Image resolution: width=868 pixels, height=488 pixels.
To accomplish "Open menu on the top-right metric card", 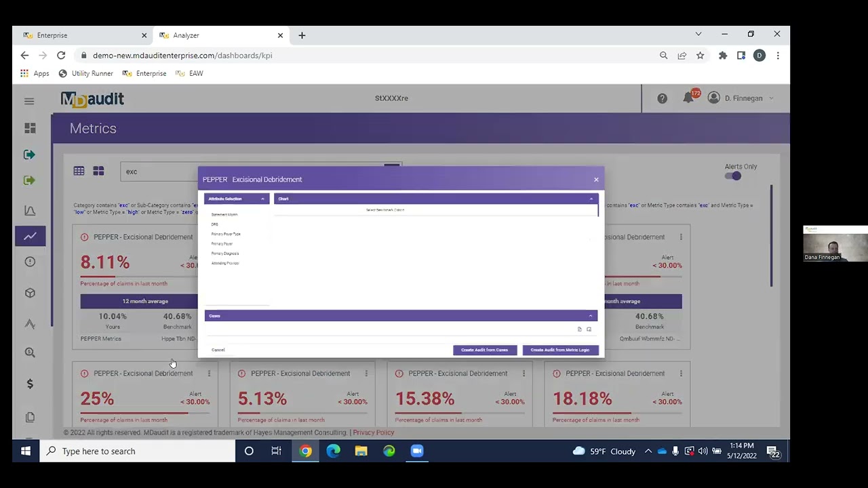I will [x=681, y=237].
